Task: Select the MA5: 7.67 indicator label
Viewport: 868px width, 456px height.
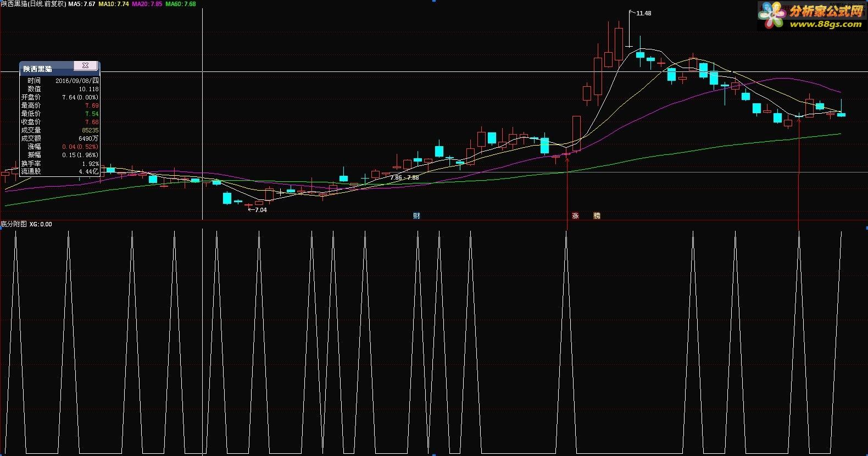Action: [x=82, y=4]
